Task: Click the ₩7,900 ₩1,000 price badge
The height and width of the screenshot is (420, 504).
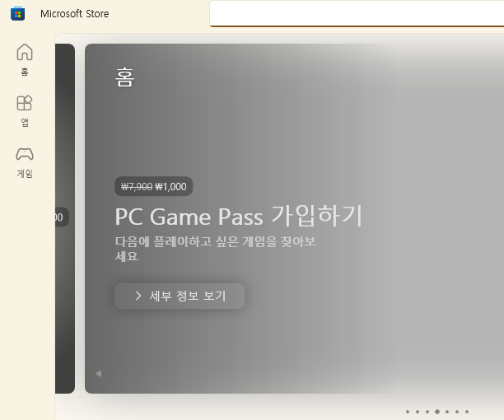Action: [x=154, y=186]
